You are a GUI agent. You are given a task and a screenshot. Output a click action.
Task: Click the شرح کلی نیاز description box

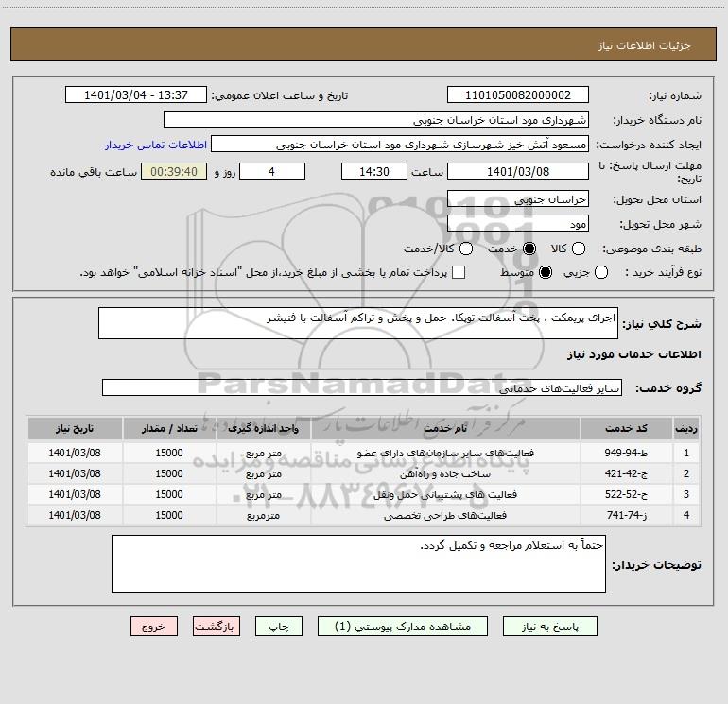pyautogui.click(x=358, y=323)
